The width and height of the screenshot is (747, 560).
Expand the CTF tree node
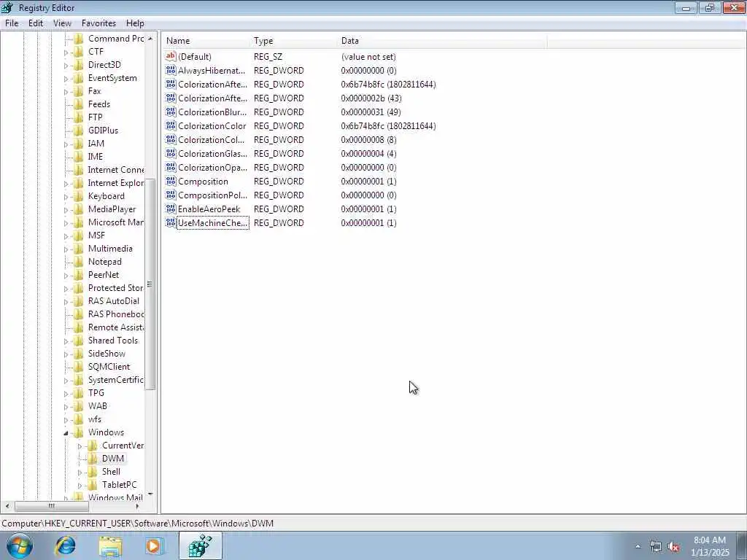pyautogui.click(x=66, y=52)
